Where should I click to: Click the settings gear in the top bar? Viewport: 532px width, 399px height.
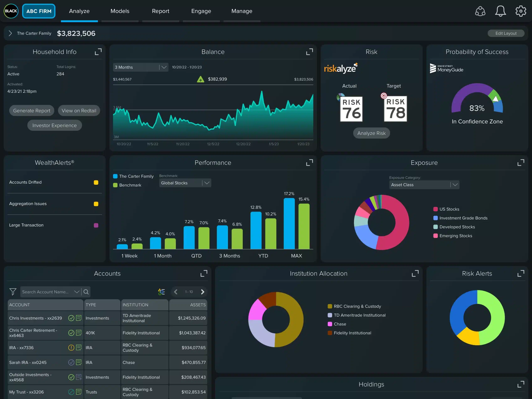[x=520, y=11]
